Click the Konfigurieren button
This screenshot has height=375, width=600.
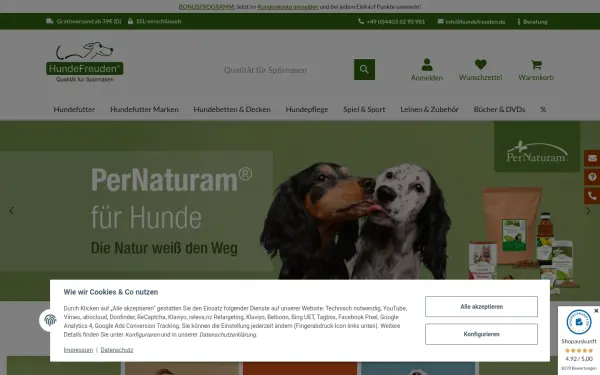point(481,334)
